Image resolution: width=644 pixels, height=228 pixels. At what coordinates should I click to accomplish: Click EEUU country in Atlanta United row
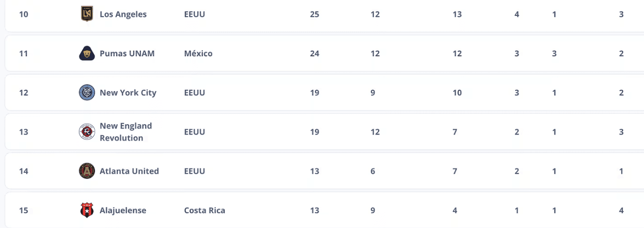(195, 171)
